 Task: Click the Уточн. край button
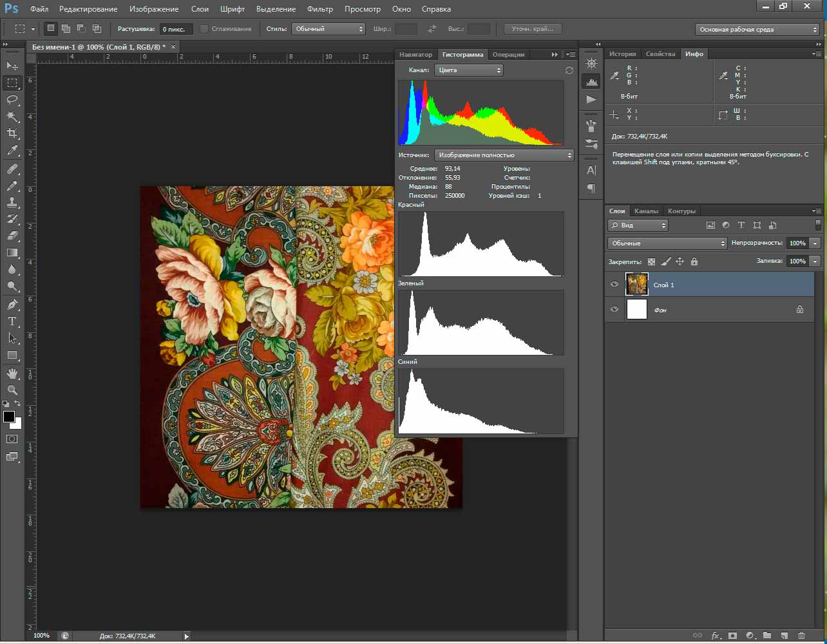(532, 29)
